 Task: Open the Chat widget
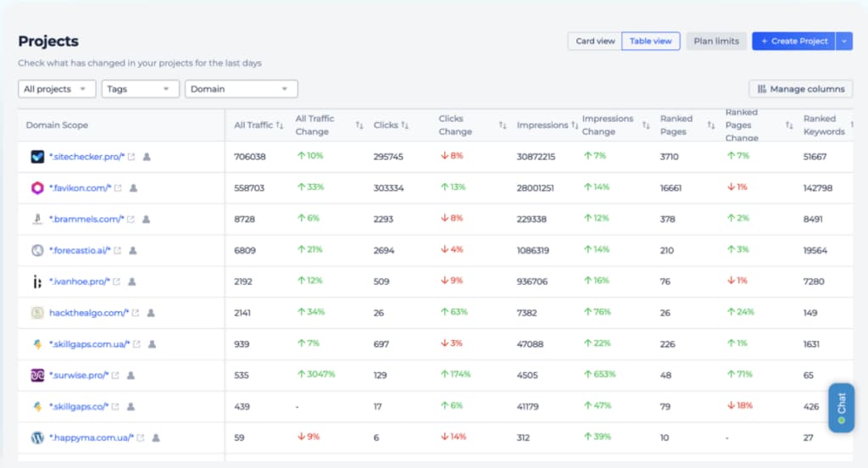pyautogui.click(x=841, y=407)
